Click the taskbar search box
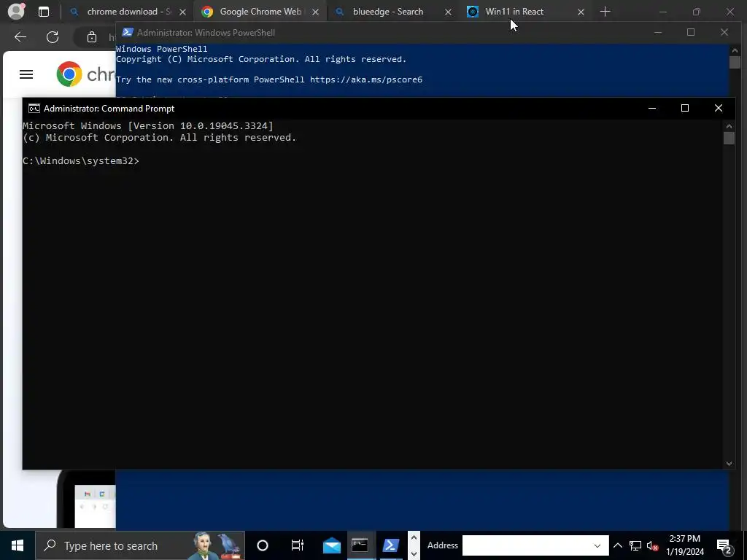The height and width of the screenshot is (560, 747). point(140,545)
